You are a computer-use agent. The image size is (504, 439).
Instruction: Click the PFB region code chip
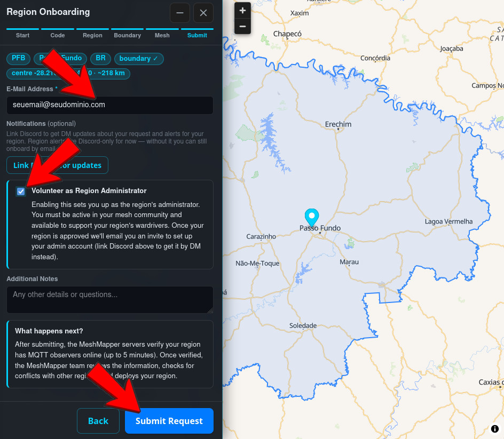18,58
